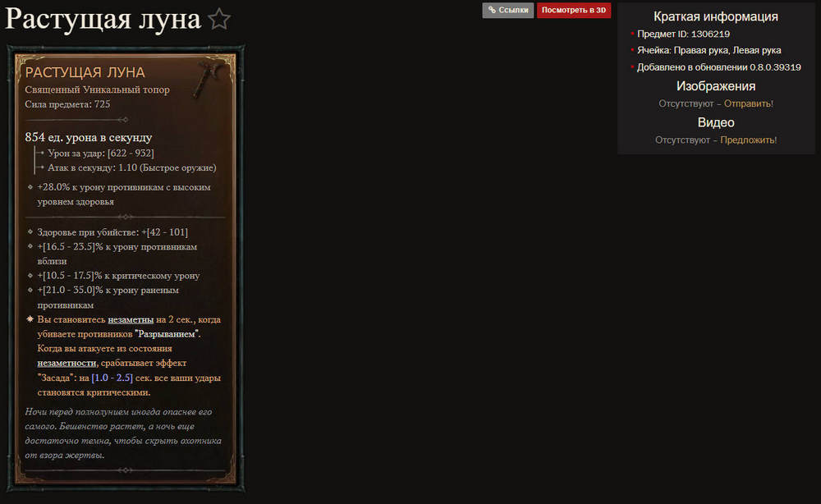The image size is (821, 504).
Task: Click the star bullet beside the unique effect
Action: (30, 319)
